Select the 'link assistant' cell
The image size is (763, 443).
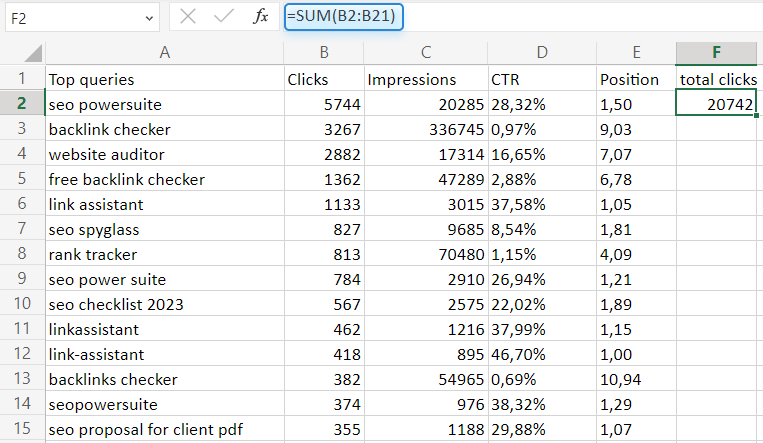[x=164, y=204]
